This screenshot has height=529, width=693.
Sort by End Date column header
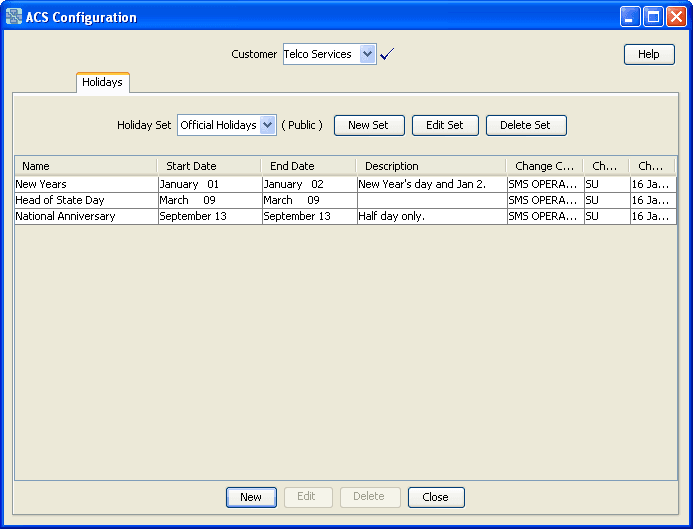[x=309, y=166]
